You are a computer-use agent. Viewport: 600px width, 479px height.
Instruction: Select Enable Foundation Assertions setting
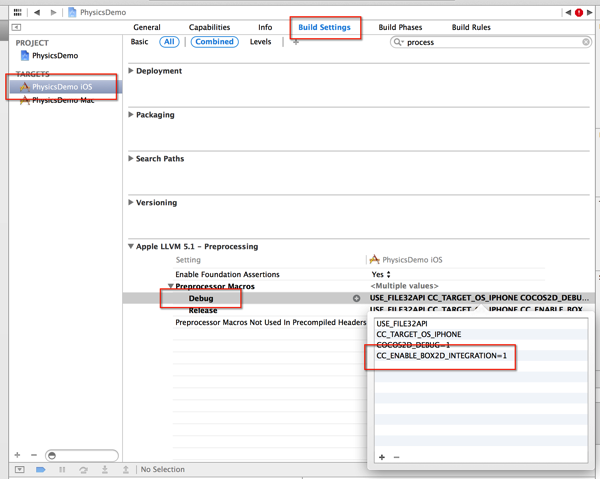(x=227, y=274)
